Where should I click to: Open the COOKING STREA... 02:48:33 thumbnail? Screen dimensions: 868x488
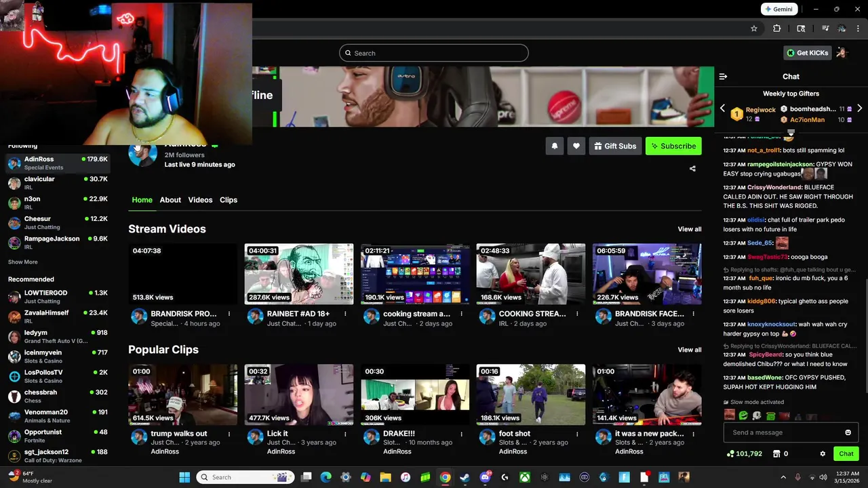(531, 274)
